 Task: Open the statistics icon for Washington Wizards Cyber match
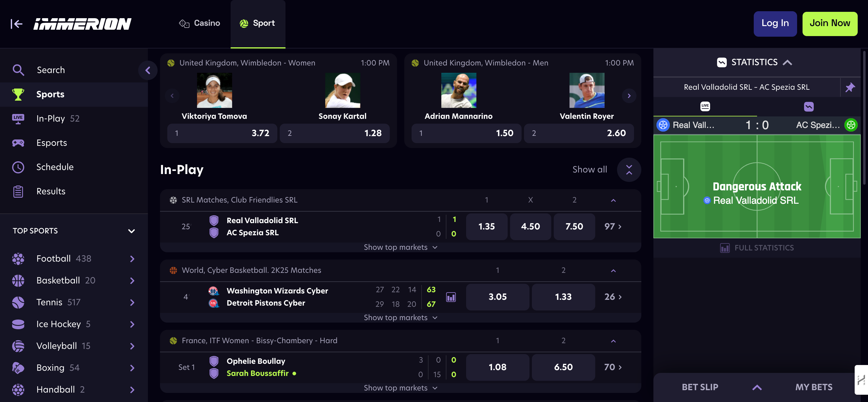451,297
